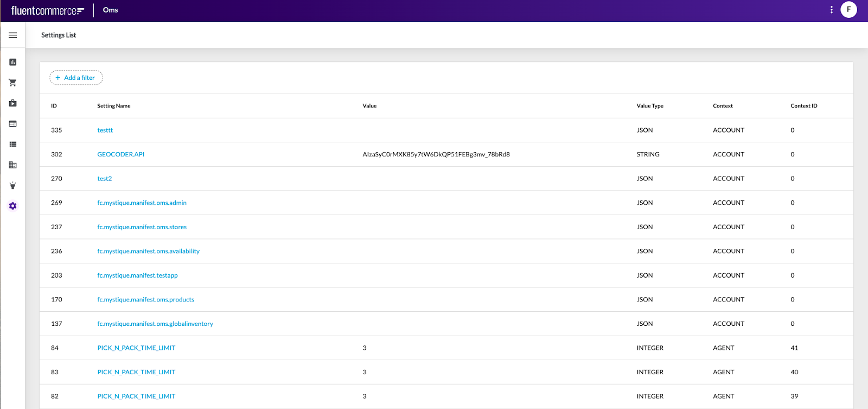
Task: Click the Oms app title in header
Action: point(110,10)
